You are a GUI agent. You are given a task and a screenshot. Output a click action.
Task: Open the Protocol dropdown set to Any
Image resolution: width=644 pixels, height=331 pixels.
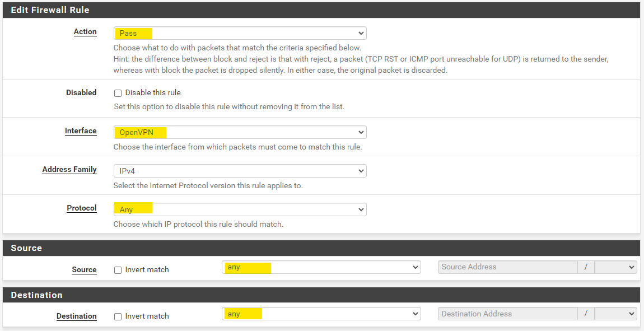pyautogui.click(x=240, y=209)
